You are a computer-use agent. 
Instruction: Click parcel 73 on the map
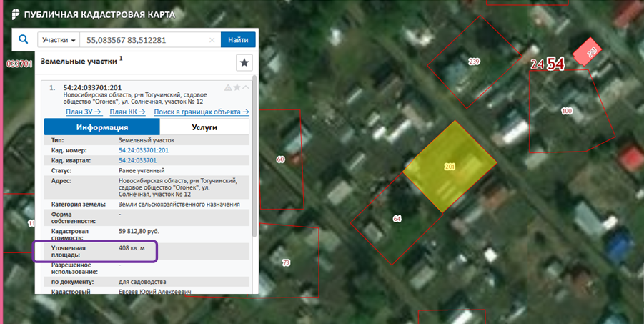tap(287, 262)
